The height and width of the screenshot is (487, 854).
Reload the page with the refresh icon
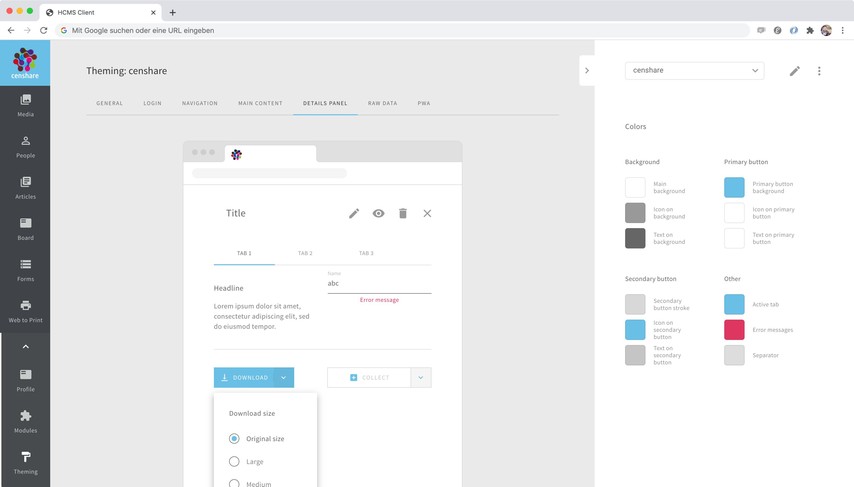click(x=44, y=31)
